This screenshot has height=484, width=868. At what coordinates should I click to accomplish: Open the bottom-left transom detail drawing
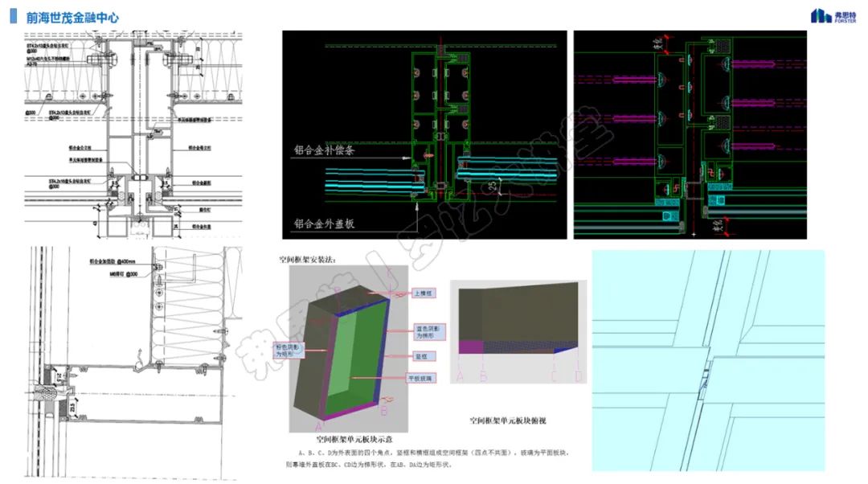click(x=133, y=360)
